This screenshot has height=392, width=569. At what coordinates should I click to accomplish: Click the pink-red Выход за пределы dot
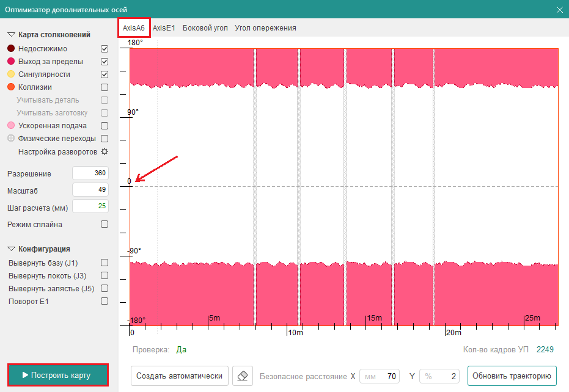pos(11,62)
